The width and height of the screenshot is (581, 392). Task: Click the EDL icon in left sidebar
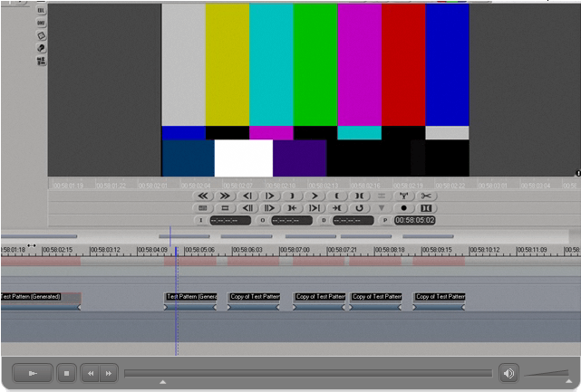click(41, 9)
